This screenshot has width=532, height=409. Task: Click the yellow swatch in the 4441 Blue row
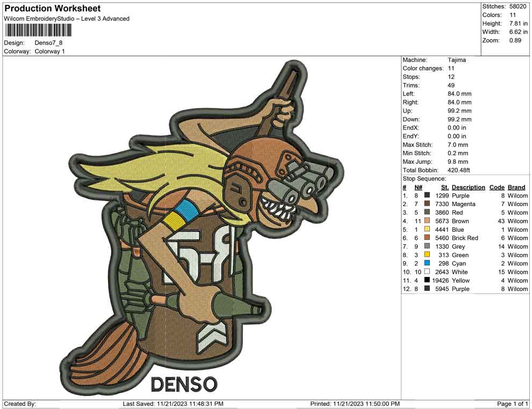pos(427,229)
